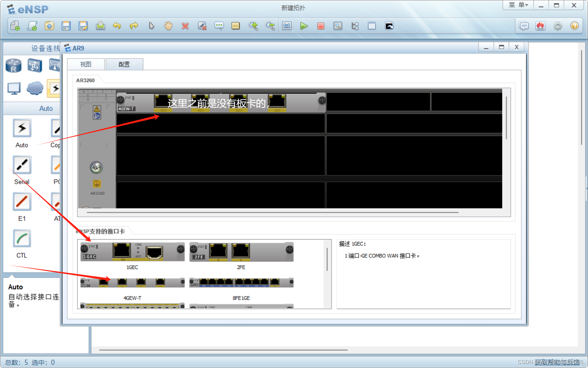The image size is (588, 368).
Task: Open the Huawei website logo icon
Action: click(x=541, y=26)
